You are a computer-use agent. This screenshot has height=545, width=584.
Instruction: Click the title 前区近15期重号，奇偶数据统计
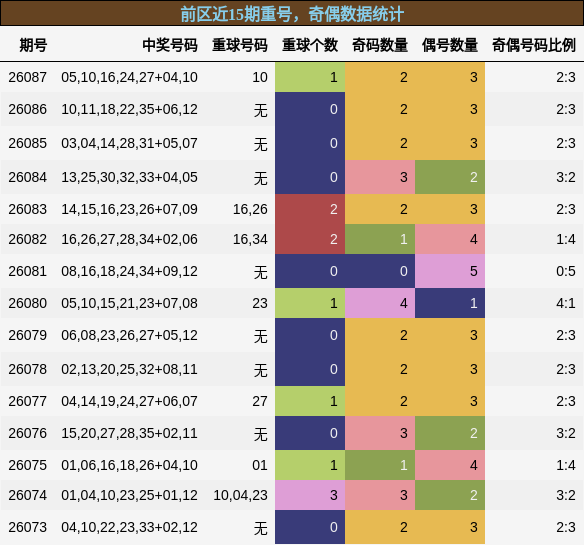pos(292,14)
